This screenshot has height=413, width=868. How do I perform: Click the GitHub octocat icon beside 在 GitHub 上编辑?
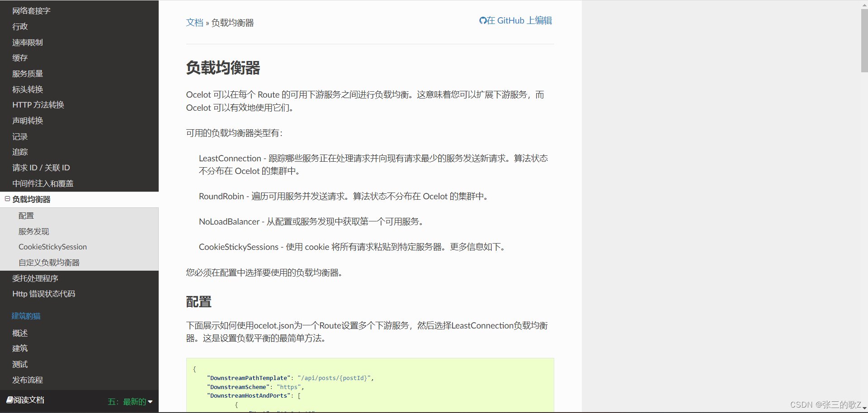(482, 20)
